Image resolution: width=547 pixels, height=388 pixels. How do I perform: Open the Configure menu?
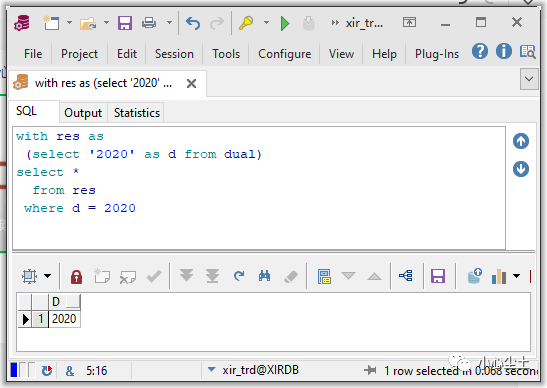point(284,54)
